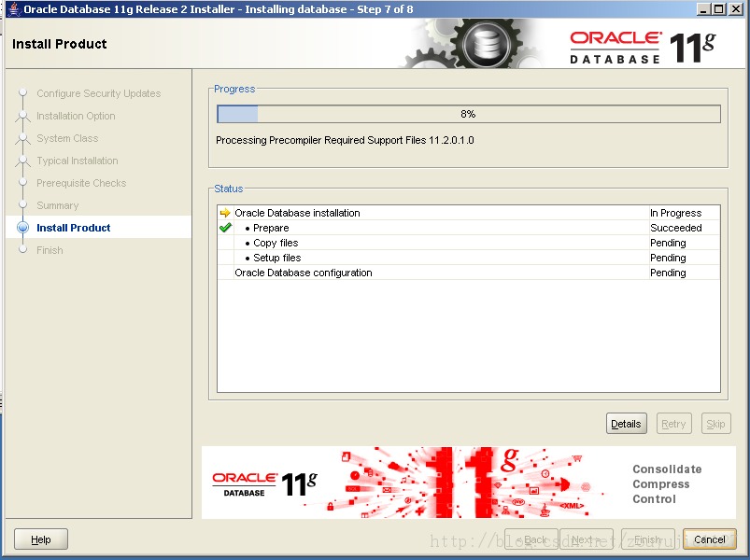The width and height of the screenshot is (750, 560).
Task: Click the Install Product step bullet
Action: click(23, 228)
